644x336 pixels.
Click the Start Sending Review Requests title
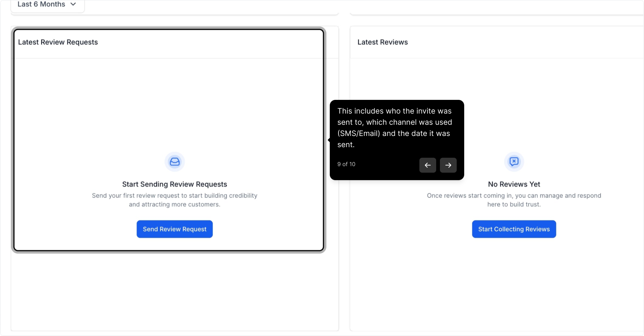pyautogui.click(x=175, y=184)
